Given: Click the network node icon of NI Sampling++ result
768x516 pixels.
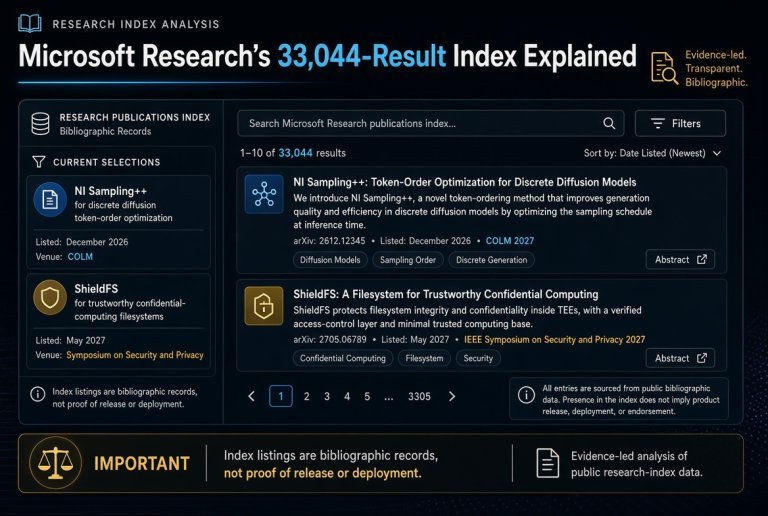Looking at the screenshot, I should tap(264, 194).
